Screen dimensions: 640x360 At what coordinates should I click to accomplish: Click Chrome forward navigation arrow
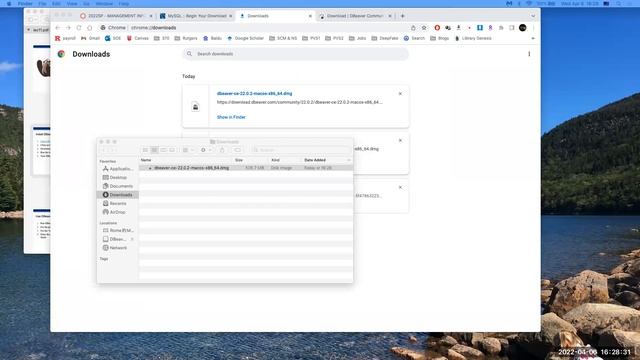coord(68,28)
